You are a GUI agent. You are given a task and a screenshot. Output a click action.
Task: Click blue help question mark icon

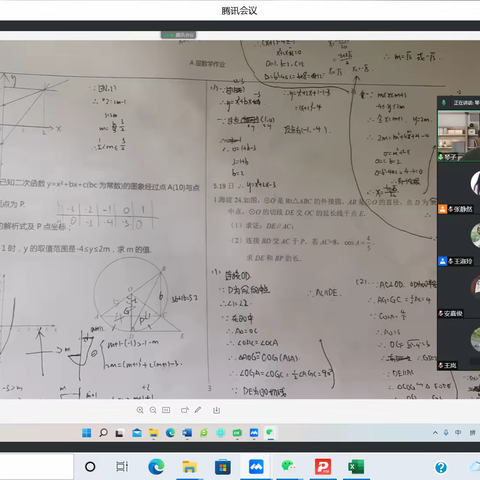click(441, 467)
